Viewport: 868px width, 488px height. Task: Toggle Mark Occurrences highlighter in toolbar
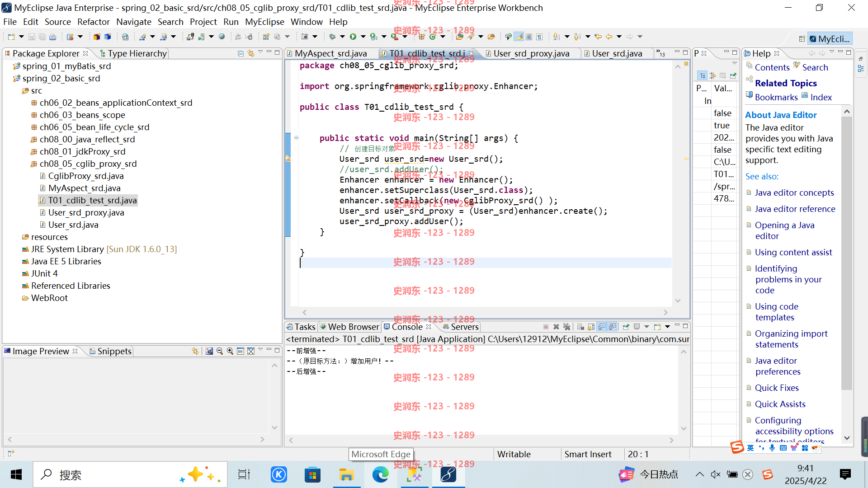point(519,37)
